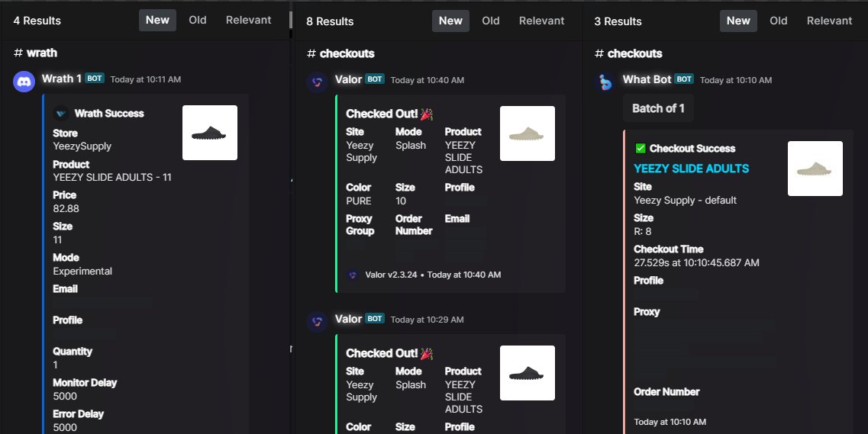Screen dimensions: 868x434
Task: Open checkouts channel in 3 Results panel
Action: click(635, 53)
